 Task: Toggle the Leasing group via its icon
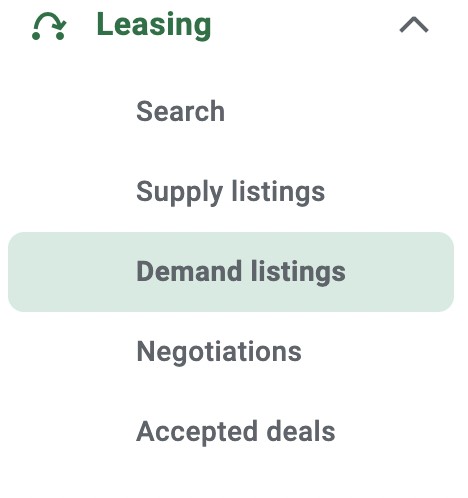(x=49, y=26)
